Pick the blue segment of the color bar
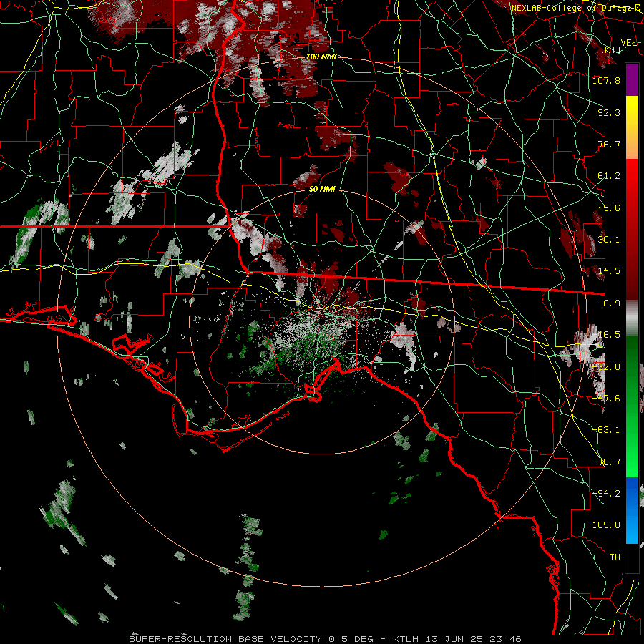Screen dimensions: 644x644 click(x=632, y=510)
